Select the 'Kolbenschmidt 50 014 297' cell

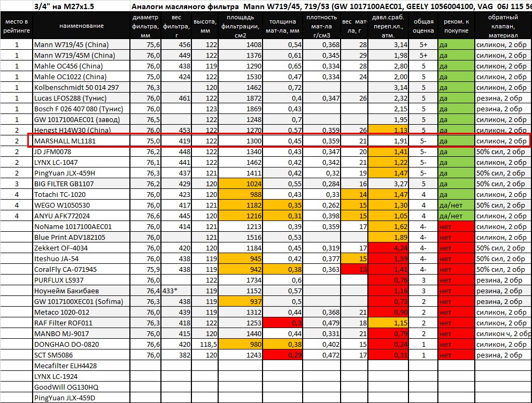click(x=81, y=87)
